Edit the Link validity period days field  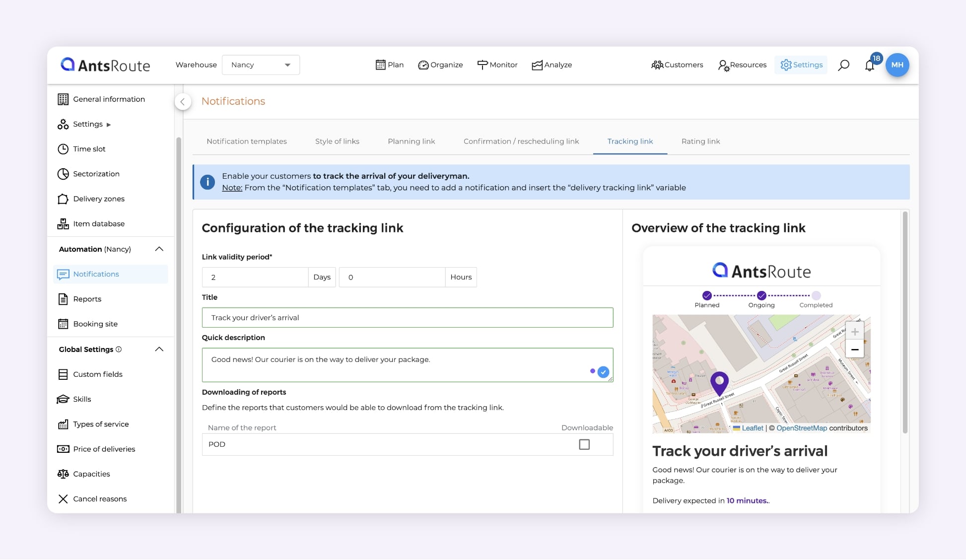255,277
